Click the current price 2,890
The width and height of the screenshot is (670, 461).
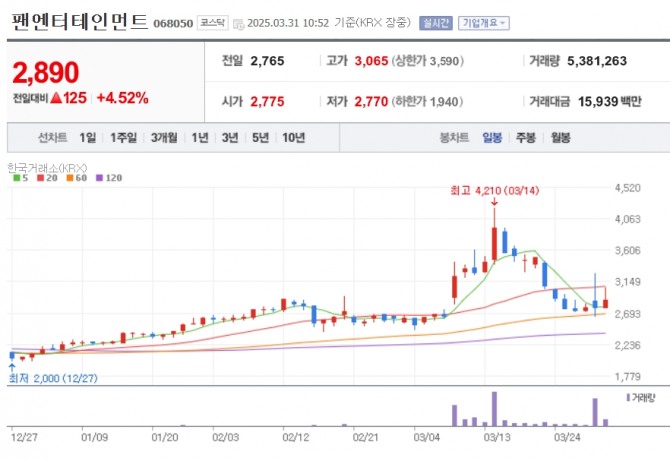coord(46,72)
